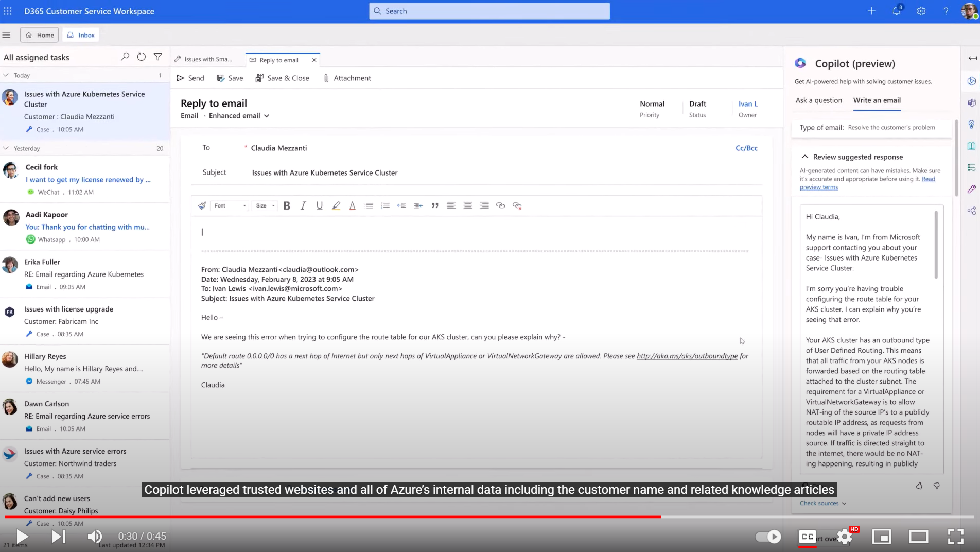This screenshot has width=980, height=552.
Task: Click the Bold formatting icon
Action: point(287,205)
